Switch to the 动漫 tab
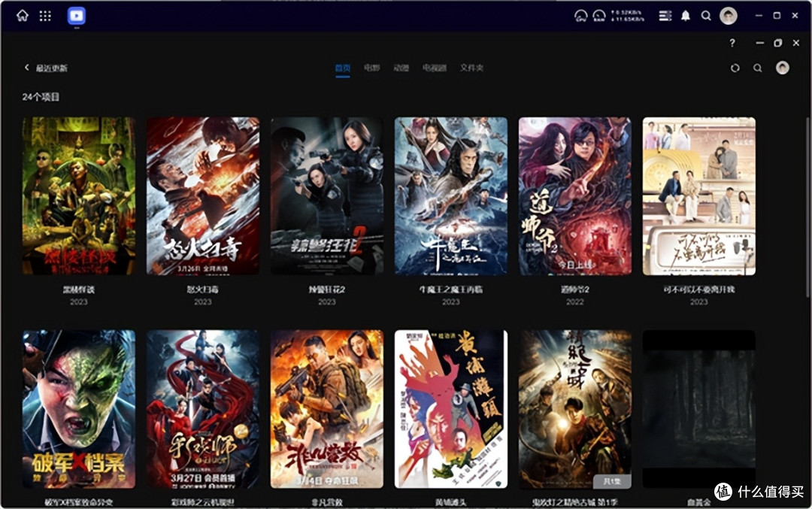 pyautogui.click(x=401, y=68)
